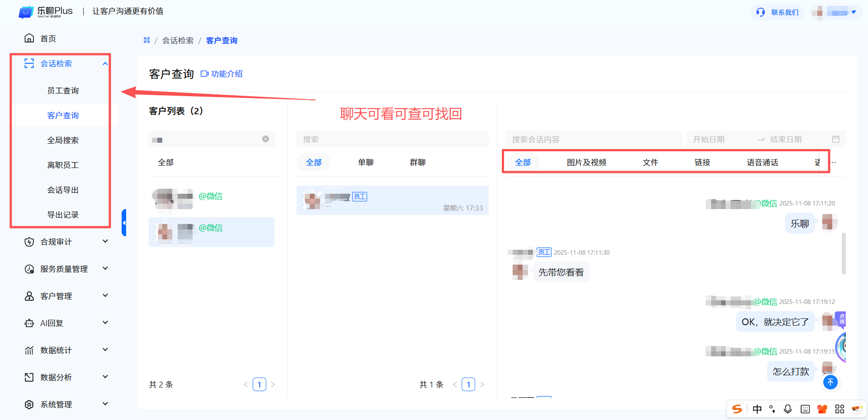Click the Sogou input method S icon

(x=737, y=409)
